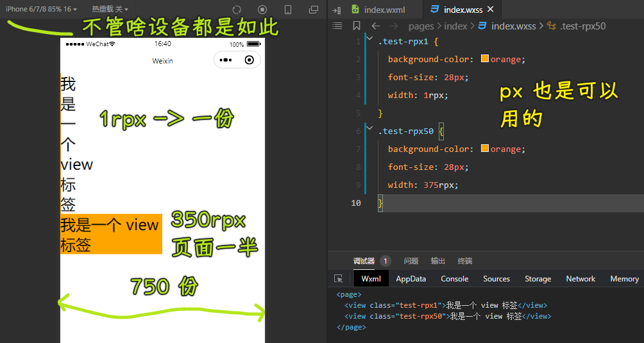Collapse the .test-rpx50 rule fold arrow
This screenshot has height=343, width=644.
coord(369,128)
